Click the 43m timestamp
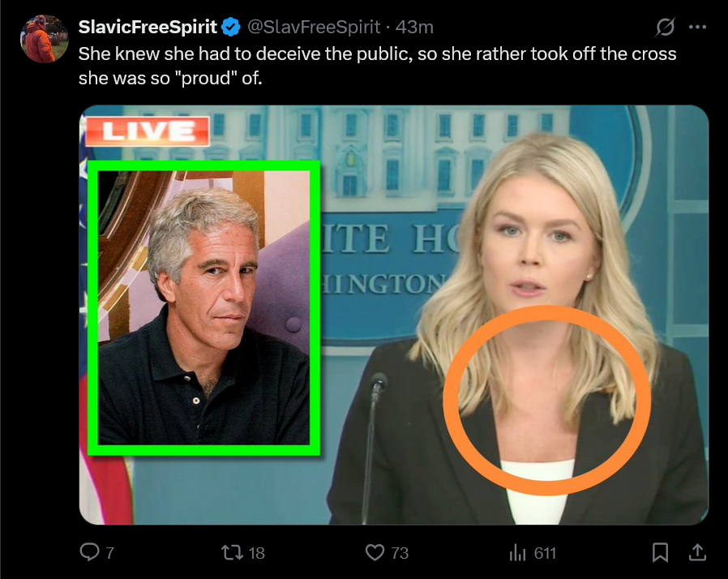The width and height of the screenshot is (728, 579). tap(414, 27)
